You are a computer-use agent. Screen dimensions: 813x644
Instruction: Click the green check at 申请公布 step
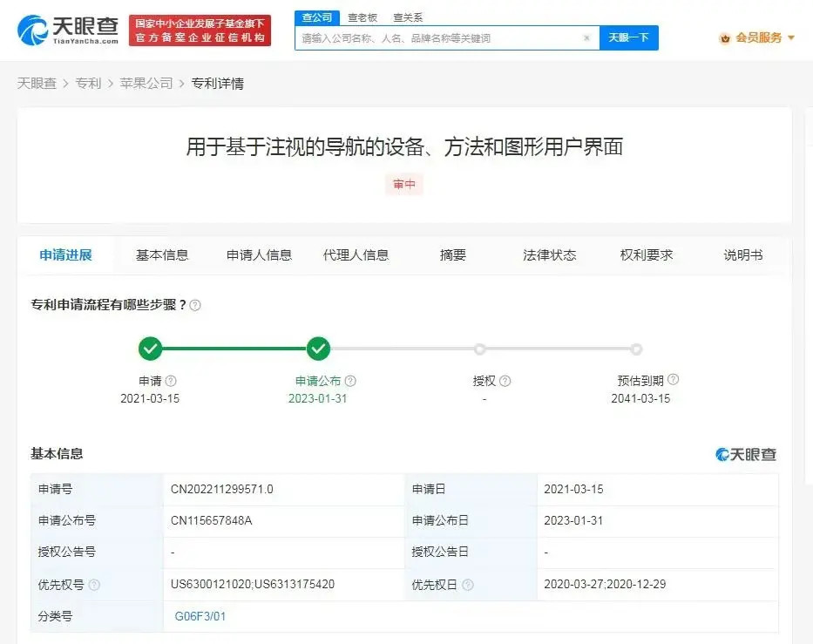tap(318, 349)
